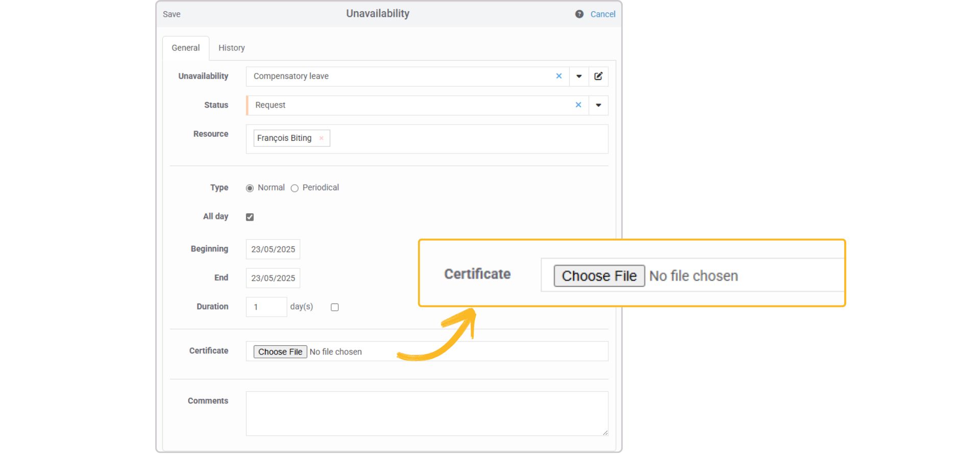Open the Compensatory leave combo box

click(398, 77)
